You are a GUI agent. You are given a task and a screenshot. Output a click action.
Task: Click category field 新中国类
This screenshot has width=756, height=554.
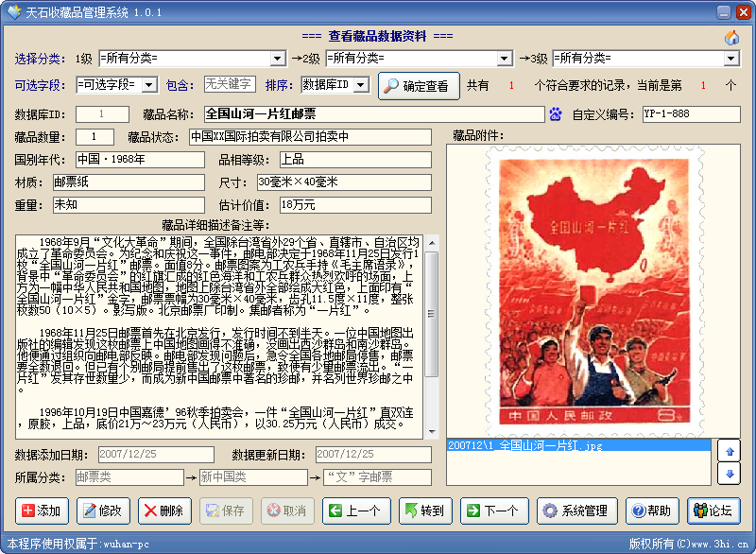click(x=253, y=477)
